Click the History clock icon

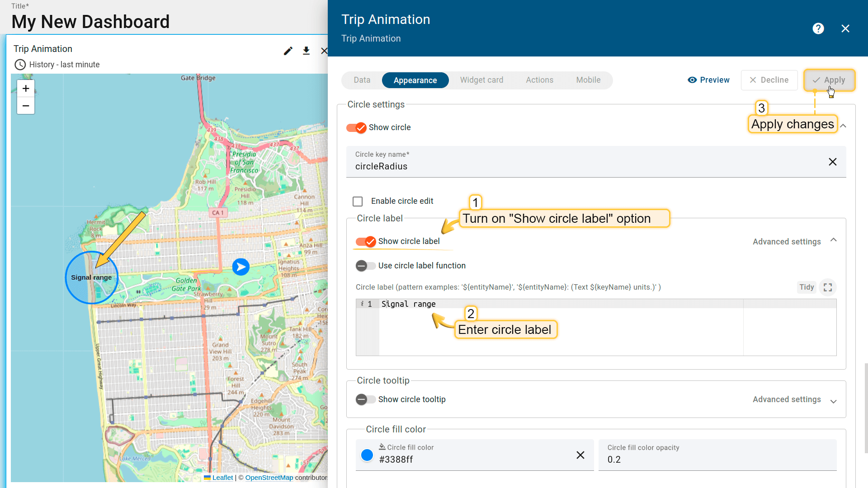coord(20,65)
